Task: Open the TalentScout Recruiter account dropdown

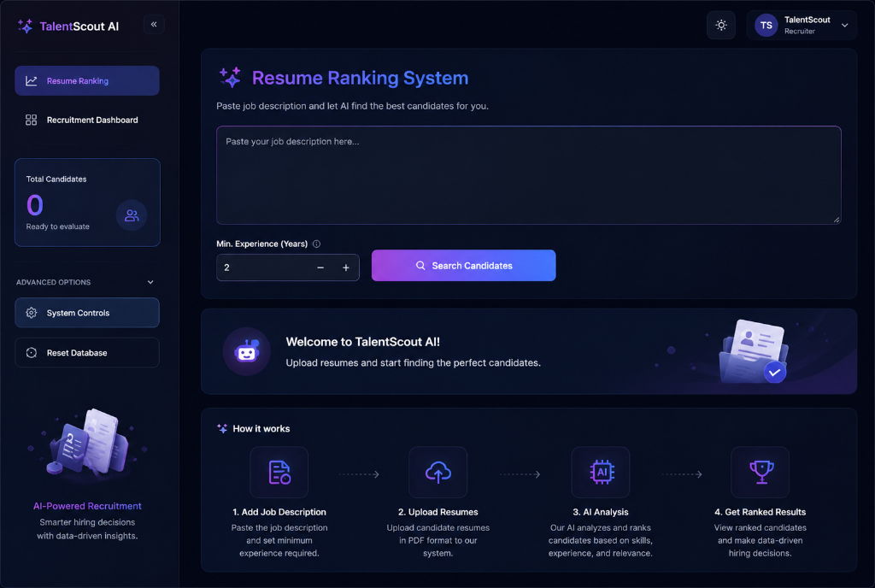Action: (x=802, y=25)
